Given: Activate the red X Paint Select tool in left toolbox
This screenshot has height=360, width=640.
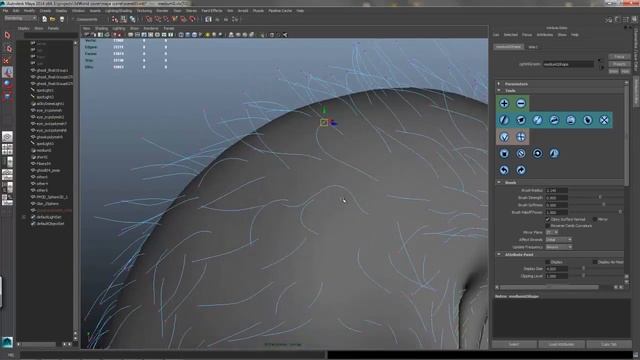Looking at the screenshot, I should click(x=7, y=61).
